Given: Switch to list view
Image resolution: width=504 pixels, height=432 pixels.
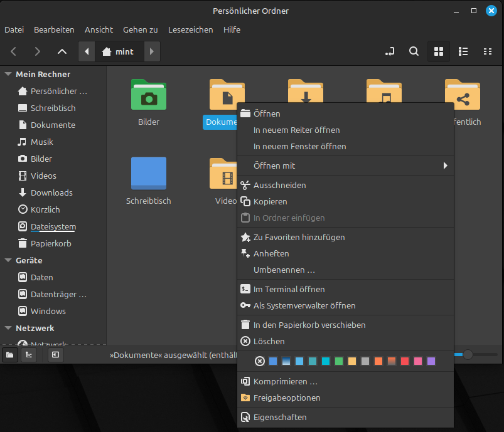Looking at the screenshot, I should coord(463,51).
